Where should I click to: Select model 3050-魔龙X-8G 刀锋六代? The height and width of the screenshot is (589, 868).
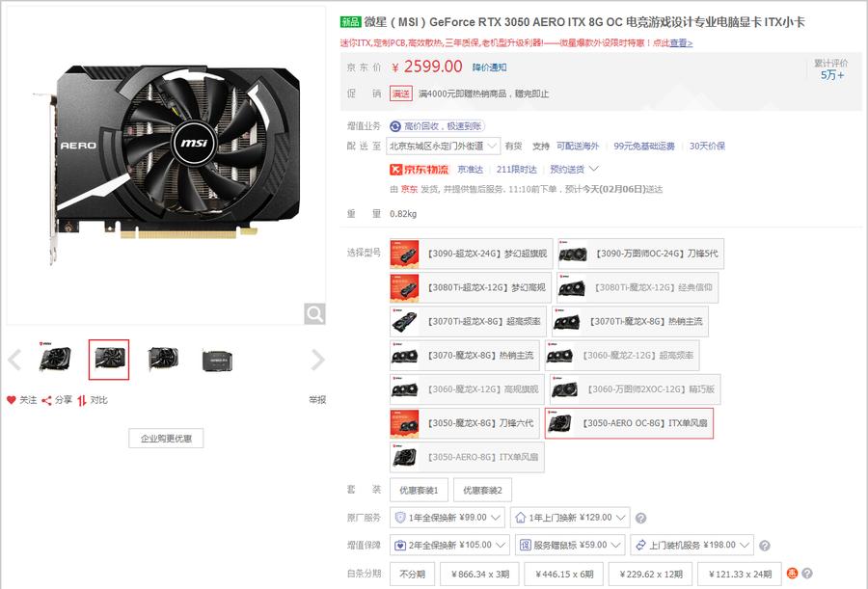[x=465, y=423]
